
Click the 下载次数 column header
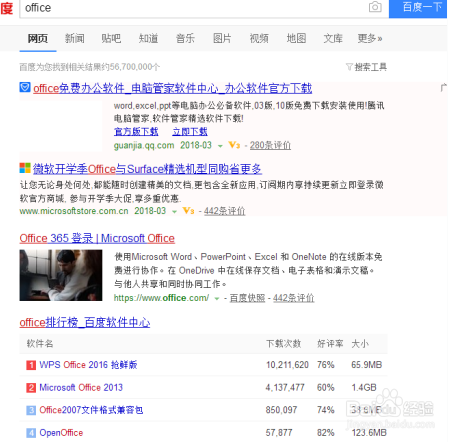click(x=284, y=344)
